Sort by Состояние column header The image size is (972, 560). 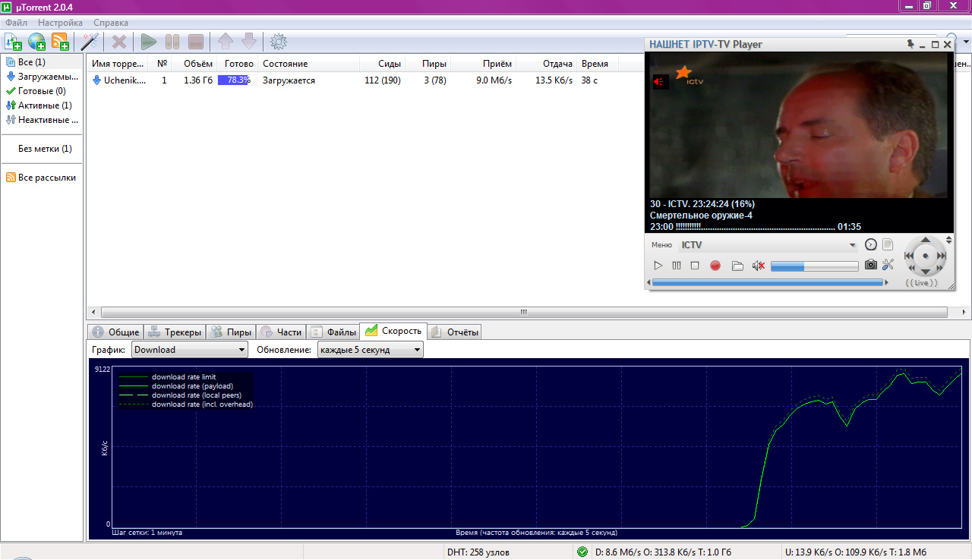click(x=308, y=64)
